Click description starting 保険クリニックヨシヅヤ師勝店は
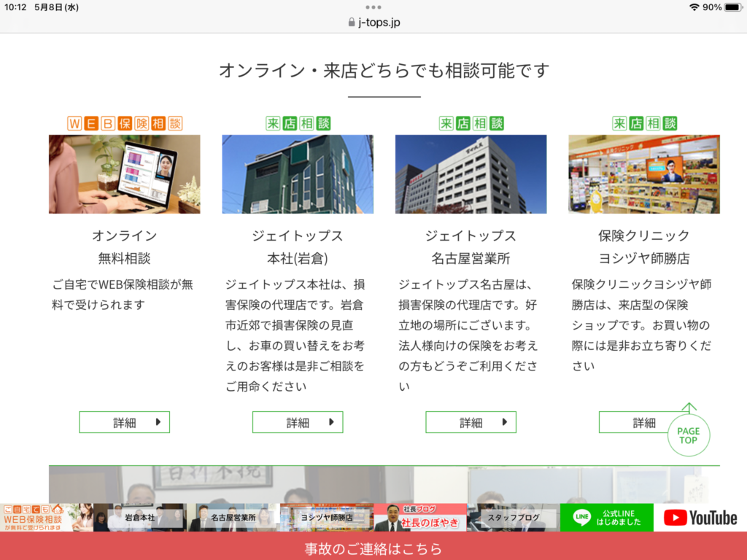This screenshot has width=747, height=560. click(642, 324)
